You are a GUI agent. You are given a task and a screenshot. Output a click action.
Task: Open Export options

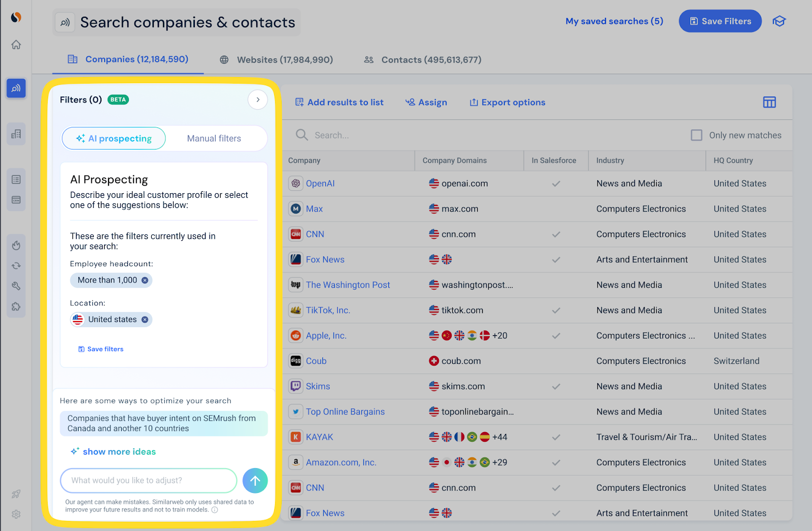[507, 102]
